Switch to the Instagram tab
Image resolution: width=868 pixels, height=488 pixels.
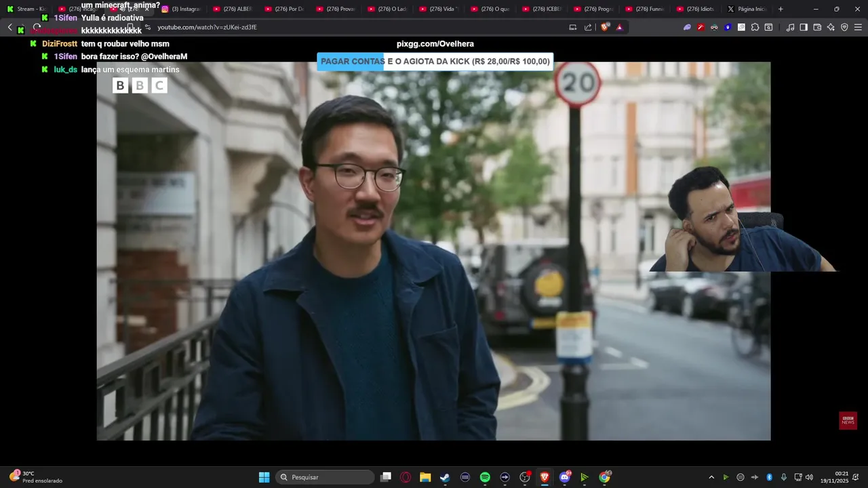(x=180, y=9)
